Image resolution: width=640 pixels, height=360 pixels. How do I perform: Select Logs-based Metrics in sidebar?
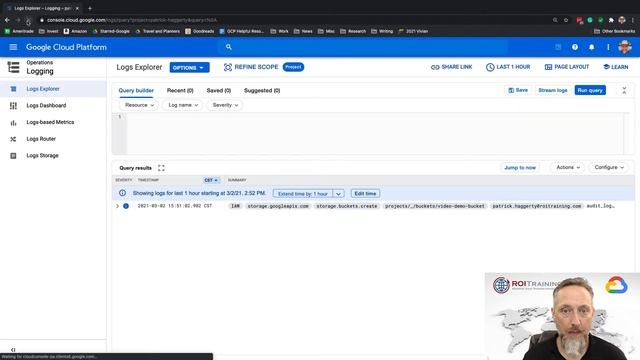[x=50, y=122]
